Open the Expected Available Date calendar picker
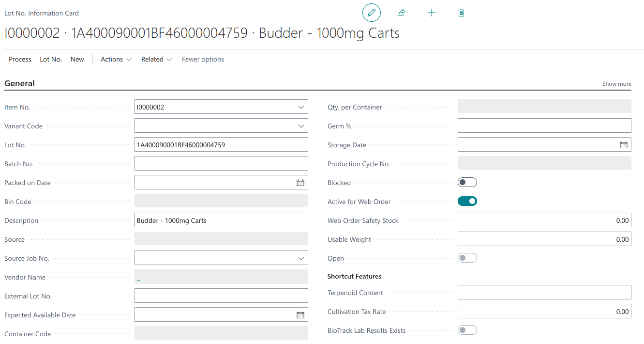The height and width of the screenshot is (344, 644). tap(300, 315)
